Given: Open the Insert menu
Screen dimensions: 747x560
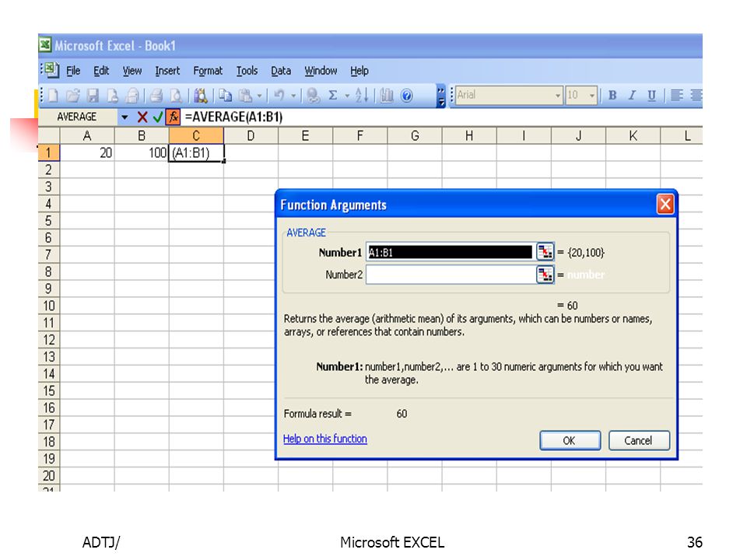Looking at the screenshot, I should tap(167, 71).
